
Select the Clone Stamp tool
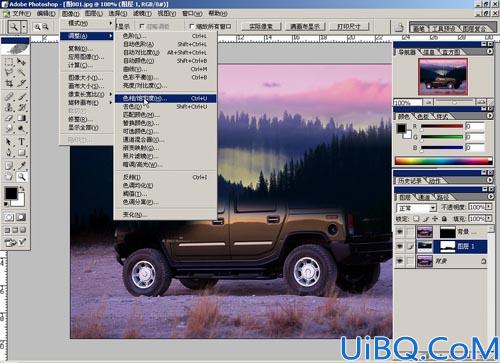[x=9, y=107]
